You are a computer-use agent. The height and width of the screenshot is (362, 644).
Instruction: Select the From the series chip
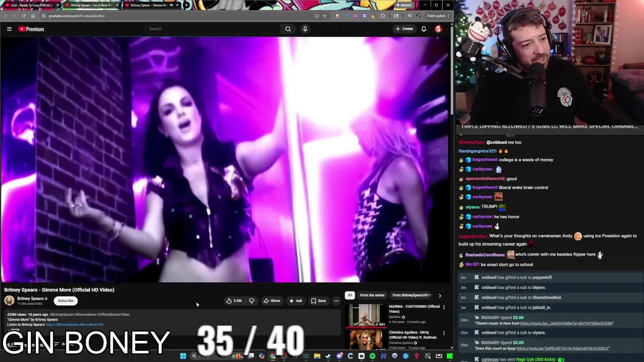point(372,295)
